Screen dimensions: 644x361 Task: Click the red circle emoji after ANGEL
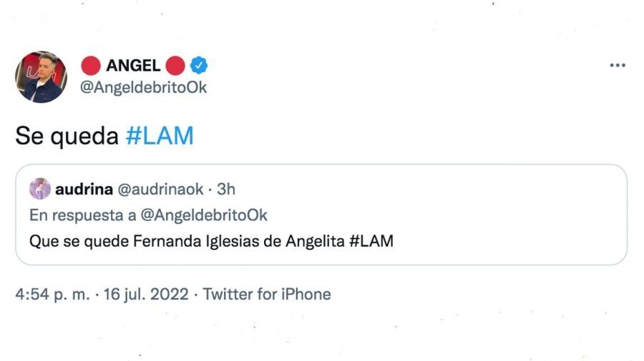point(175,66)
